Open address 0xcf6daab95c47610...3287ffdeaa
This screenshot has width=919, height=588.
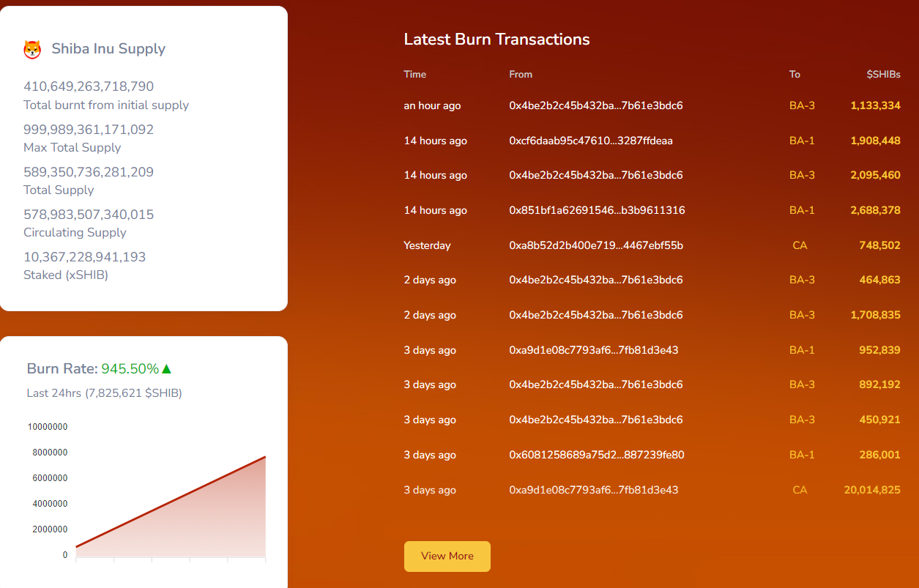(x=591, y=141)
